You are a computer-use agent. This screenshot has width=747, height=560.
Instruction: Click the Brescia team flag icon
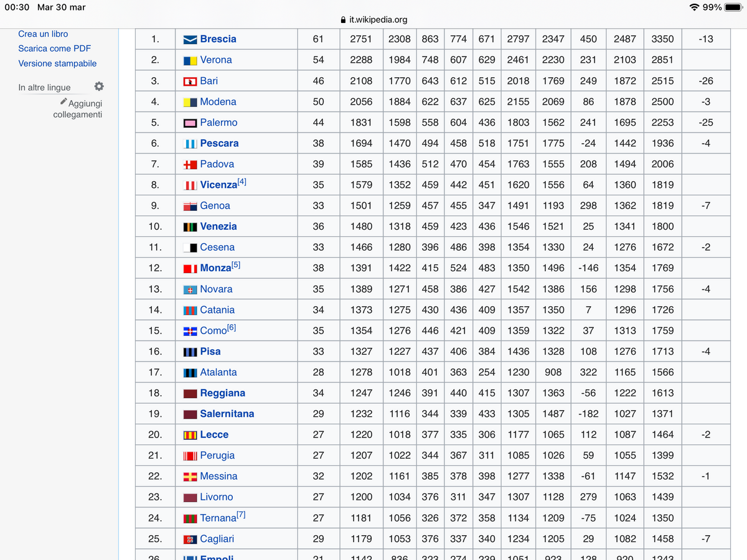pyautogui.click(x=190, y=39)
